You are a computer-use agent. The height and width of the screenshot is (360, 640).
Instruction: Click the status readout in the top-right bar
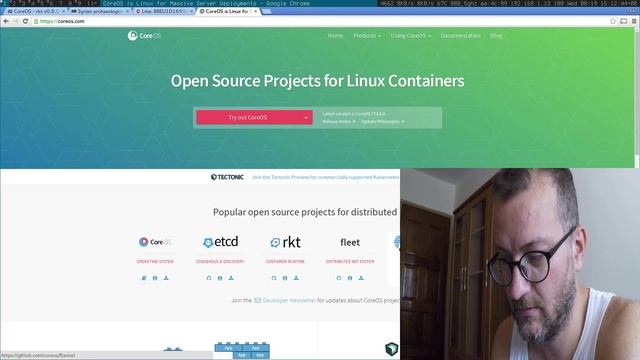pyautogui.click(x=509, y=3)
